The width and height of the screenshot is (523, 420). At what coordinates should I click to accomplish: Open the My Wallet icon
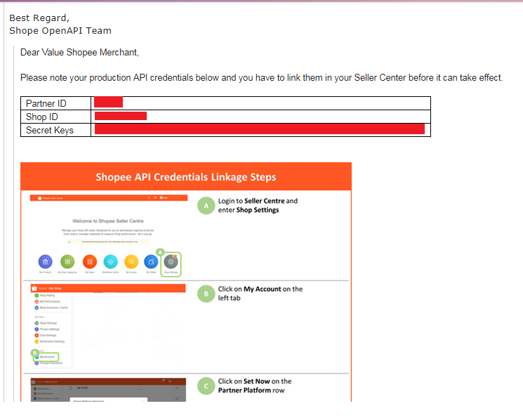tap(151, 261)
